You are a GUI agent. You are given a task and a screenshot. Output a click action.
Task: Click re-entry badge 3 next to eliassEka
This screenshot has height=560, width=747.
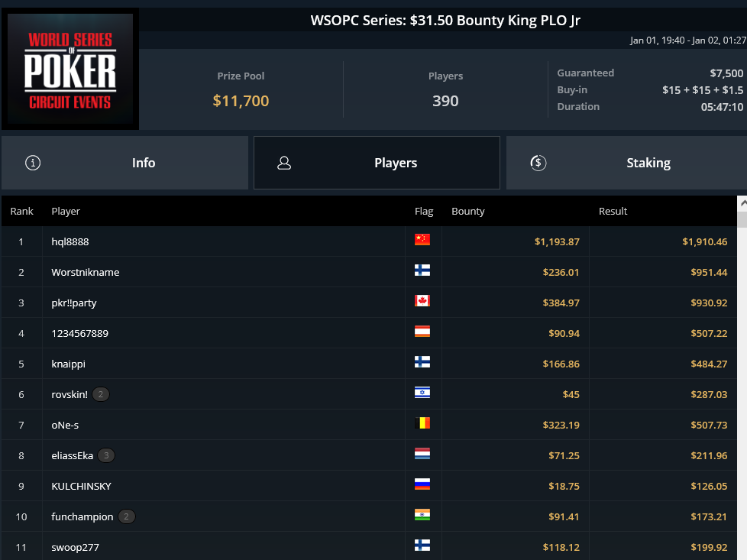click(106, 455)
